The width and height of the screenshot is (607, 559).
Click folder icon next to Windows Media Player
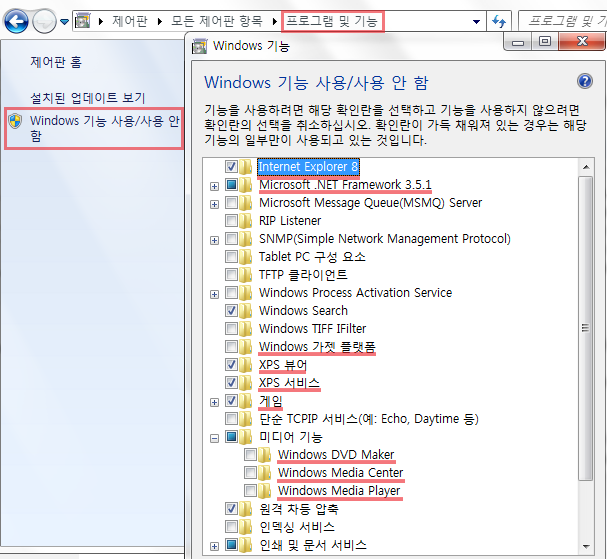pyautogui.click(x=264, y=490)
